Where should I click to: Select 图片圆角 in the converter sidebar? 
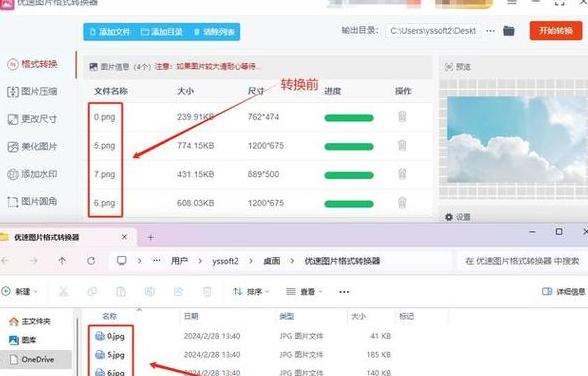(x=33, y=202)
